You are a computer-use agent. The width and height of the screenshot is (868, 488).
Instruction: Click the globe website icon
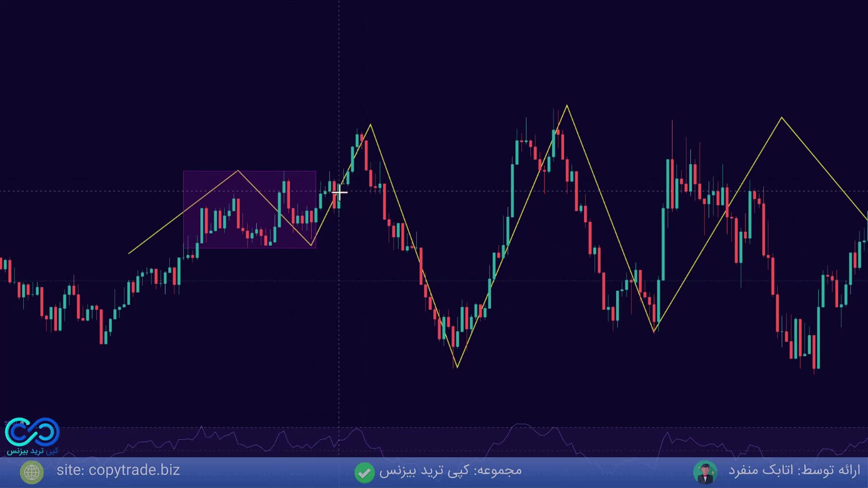click(x=32, y=472)
